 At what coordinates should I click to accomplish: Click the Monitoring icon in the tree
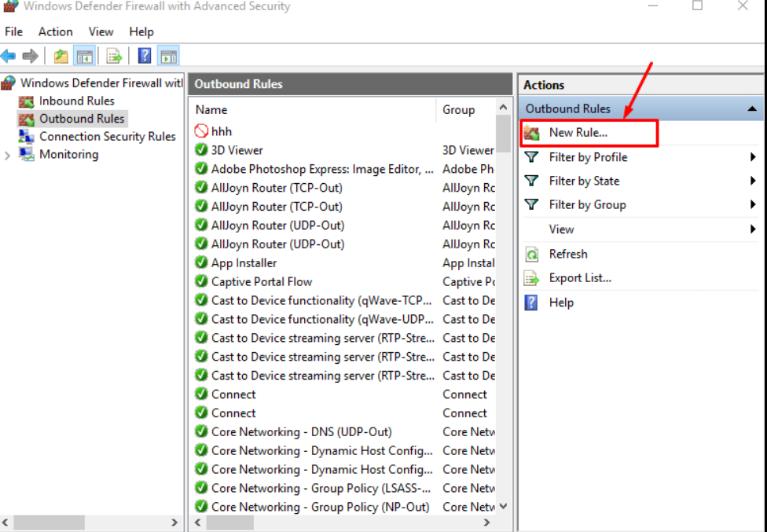(x=27, y=154)
